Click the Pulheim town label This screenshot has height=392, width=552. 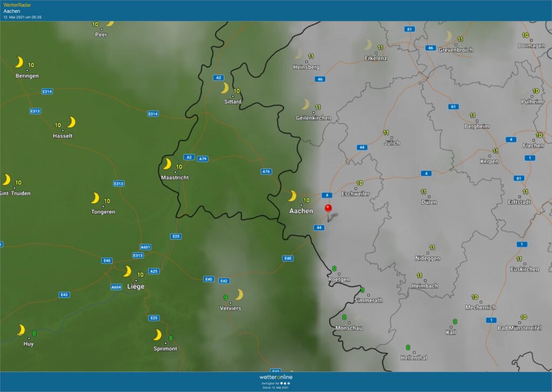pos(532,102)
